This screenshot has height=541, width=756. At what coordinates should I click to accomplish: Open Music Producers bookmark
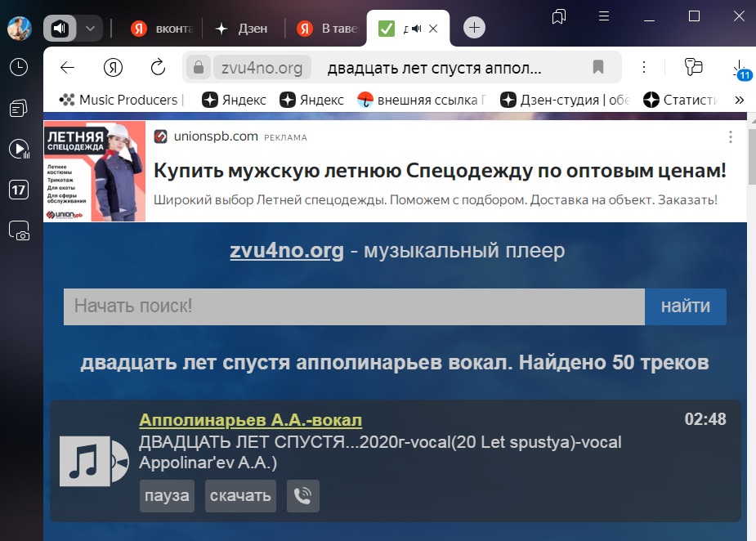120,100
